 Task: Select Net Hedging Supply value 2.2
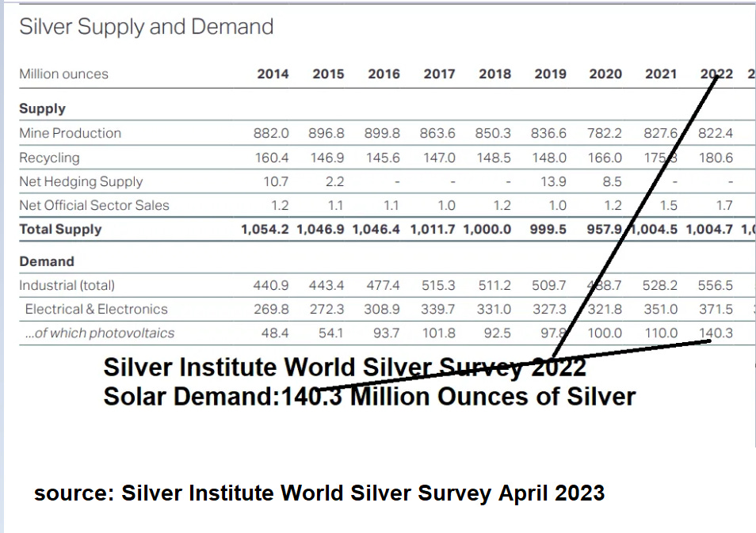pyautogui.click(x=334, y=181)
